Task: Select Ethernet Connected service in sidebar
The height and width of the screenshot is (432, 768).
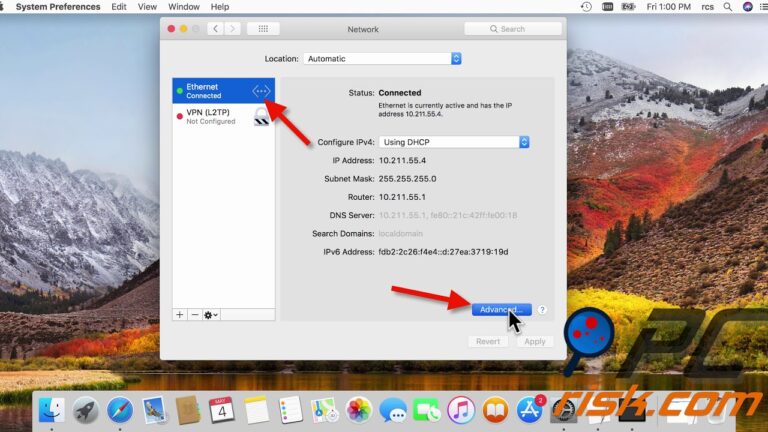Action: [x=223, y=91]
